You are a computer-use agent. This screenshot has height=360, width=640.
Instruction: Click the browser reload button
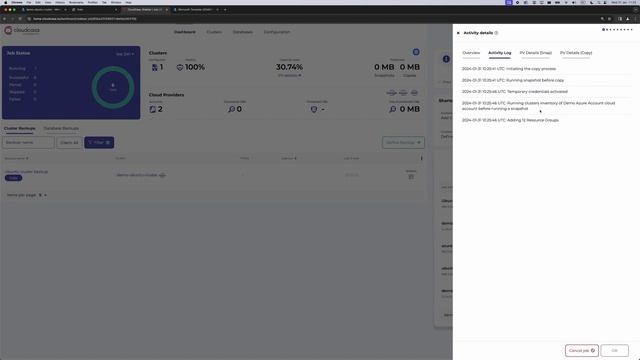(20, 19)
